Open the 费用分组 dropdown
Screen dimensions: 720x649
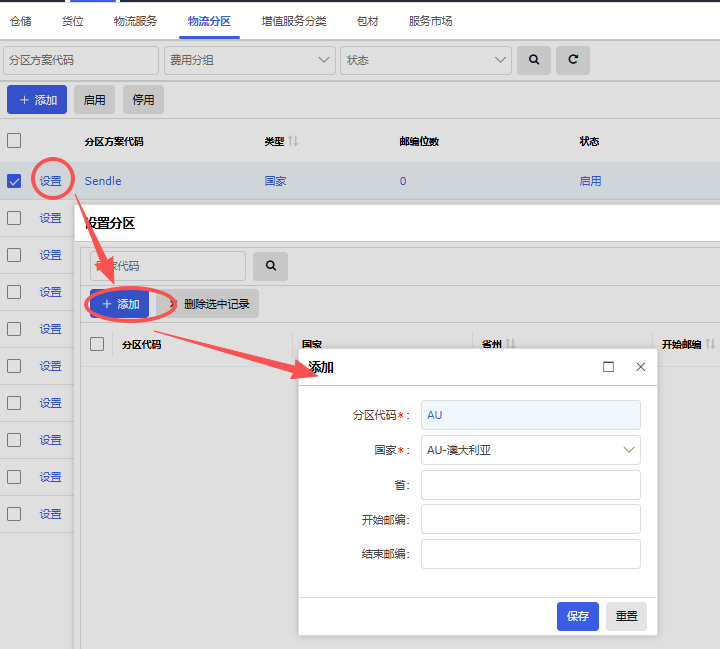(x=249, y=60)
